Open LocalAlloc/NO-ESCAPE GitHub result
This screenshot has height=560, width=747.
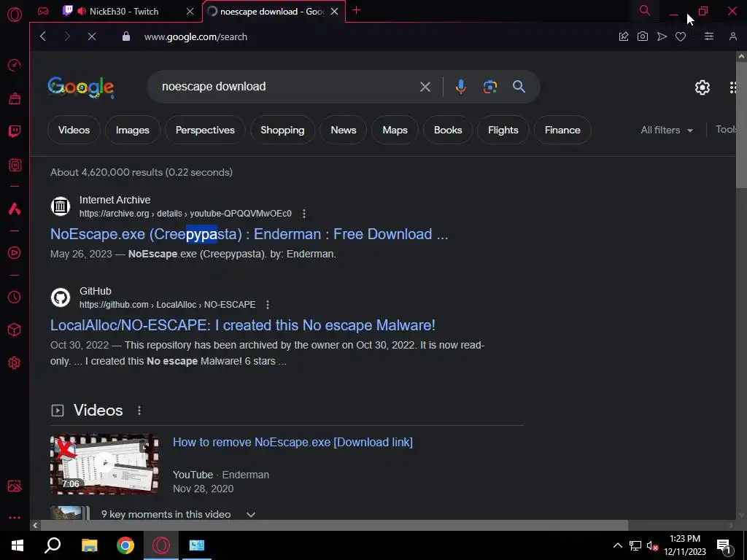[x=242, y=324]
